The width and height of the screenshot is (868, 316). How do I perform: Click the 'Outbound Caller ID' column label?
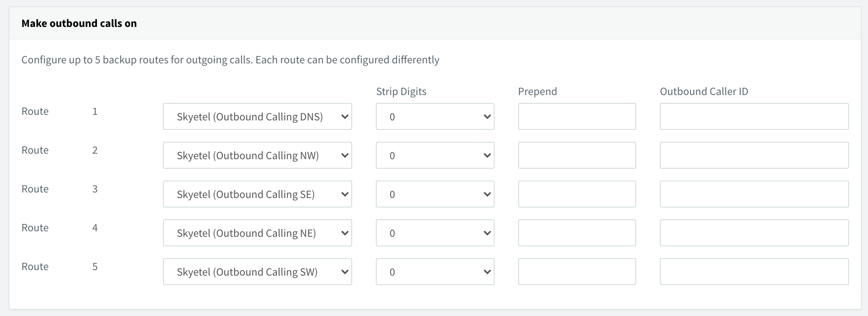pyautogui.click(x=704, y=91)
